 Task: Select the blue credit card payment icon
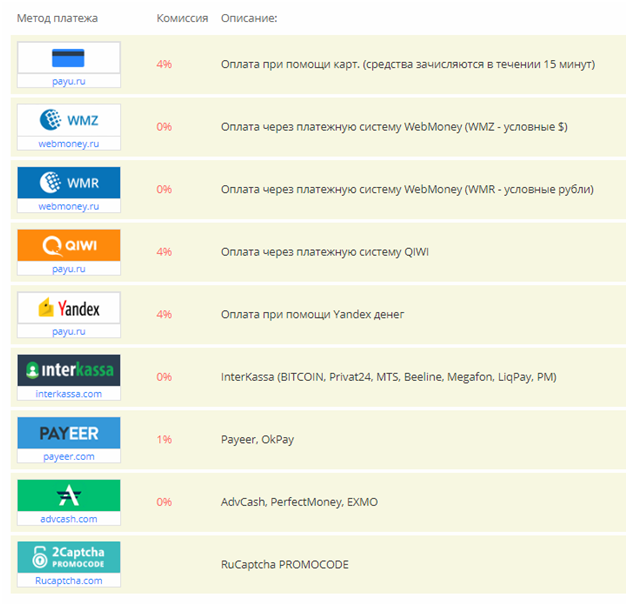point(68,58)
